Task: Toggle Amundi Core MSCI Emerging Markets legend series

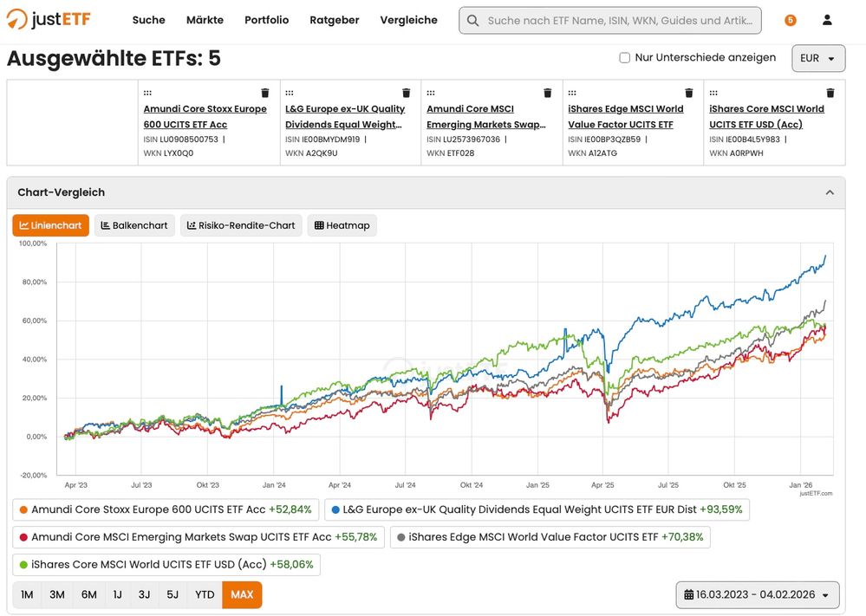Action: [x=199, y=537]
